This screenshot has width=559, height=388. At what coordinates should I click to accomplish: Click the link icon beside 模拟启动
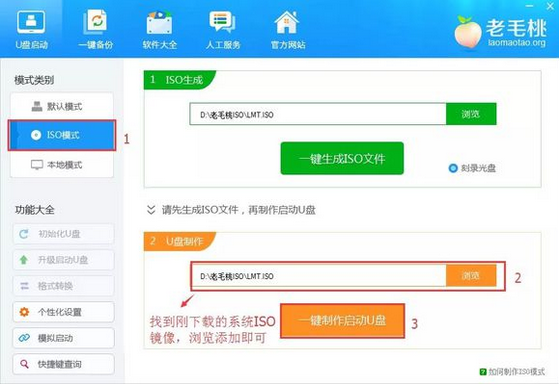click(24, 338)
